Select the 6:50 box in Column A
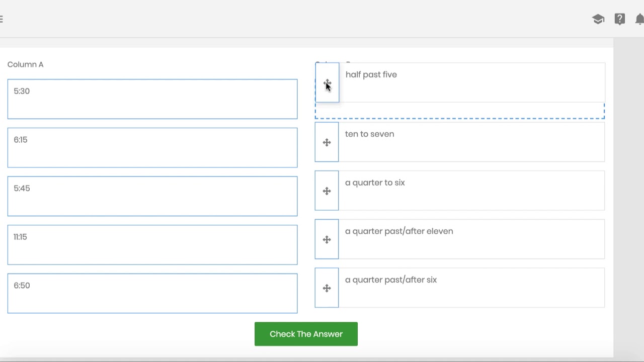The image size is (644, 362). 152,293
